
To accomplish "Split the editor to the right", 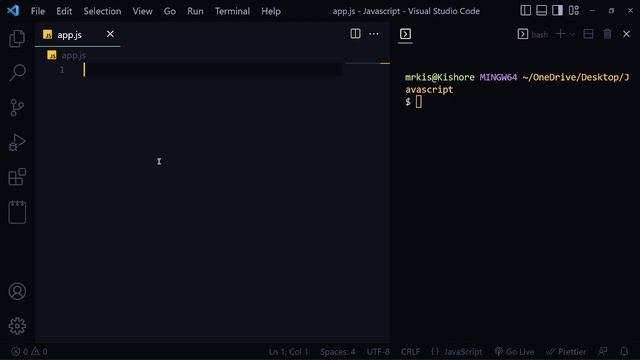I will (355, 34).
